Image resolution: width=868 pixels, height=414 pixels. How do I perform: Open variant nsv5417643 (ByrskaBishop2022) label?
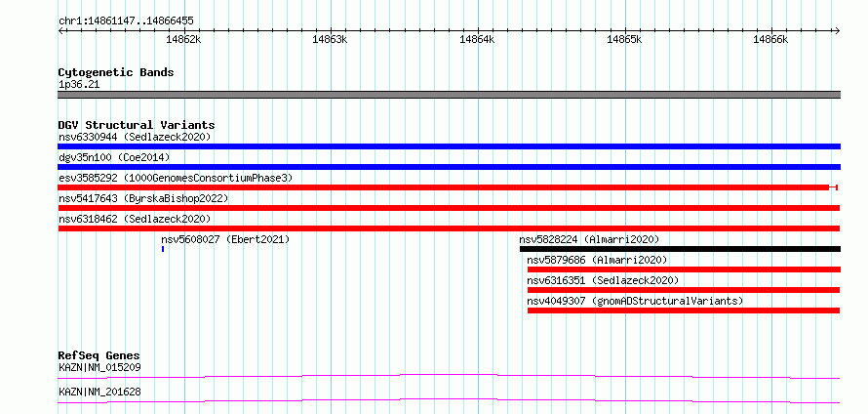tap(143, 198)
